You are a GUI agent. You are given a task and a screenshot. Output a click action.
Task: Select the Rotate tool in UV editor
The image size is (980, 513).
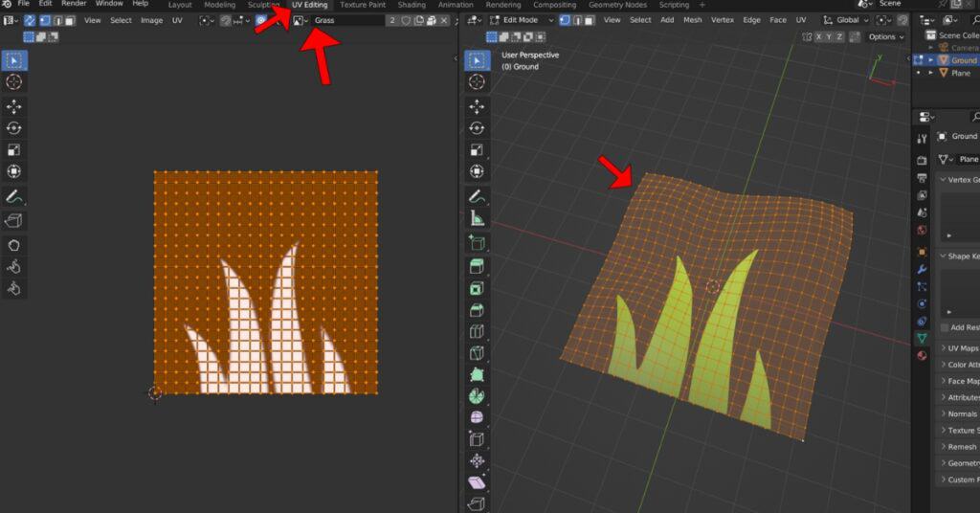coord(13,128)
